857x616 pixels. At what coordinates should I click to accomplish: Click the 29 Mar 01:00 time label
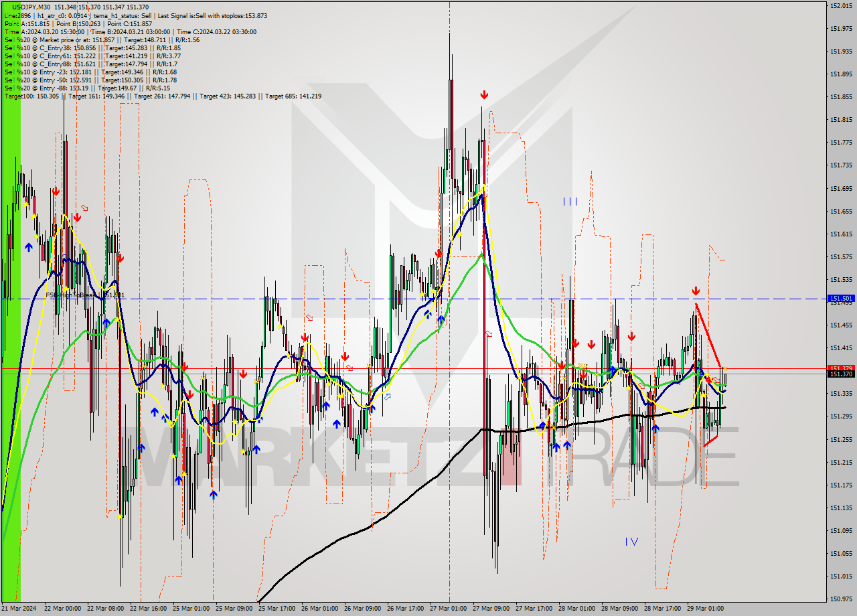(705, 609)
